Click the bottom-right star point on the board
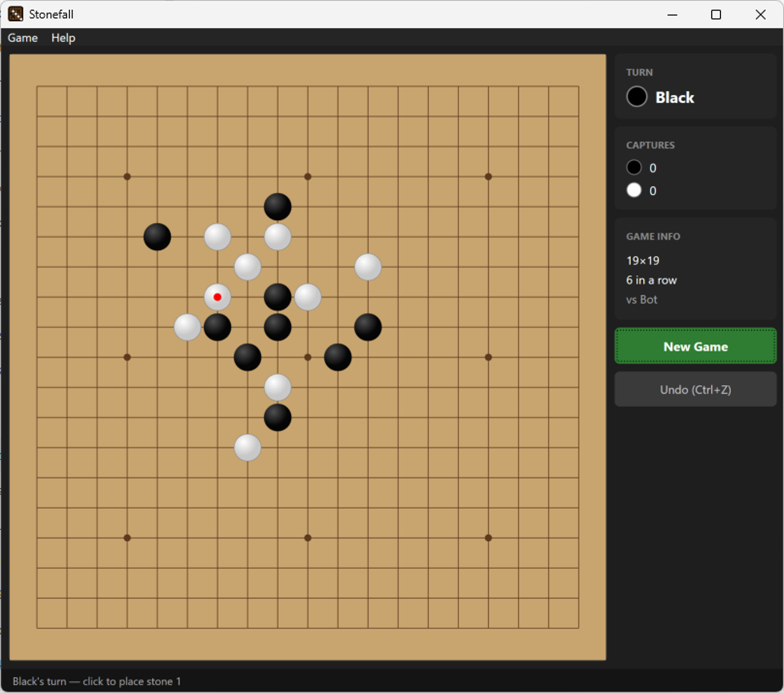This screenshot has width=784, height=693. [x=488, y=538]
